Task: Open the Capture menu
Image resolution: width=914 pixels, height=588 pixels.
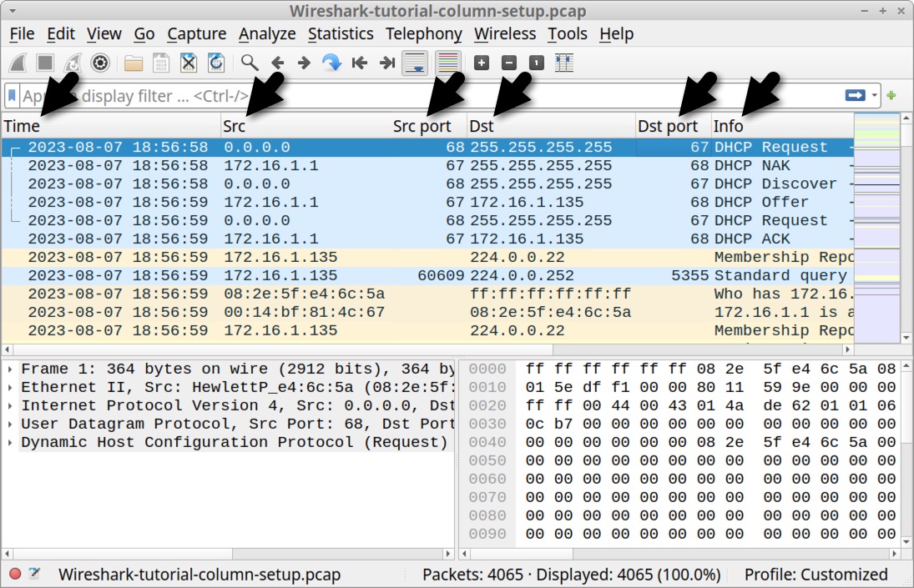Action: (196, 33)
